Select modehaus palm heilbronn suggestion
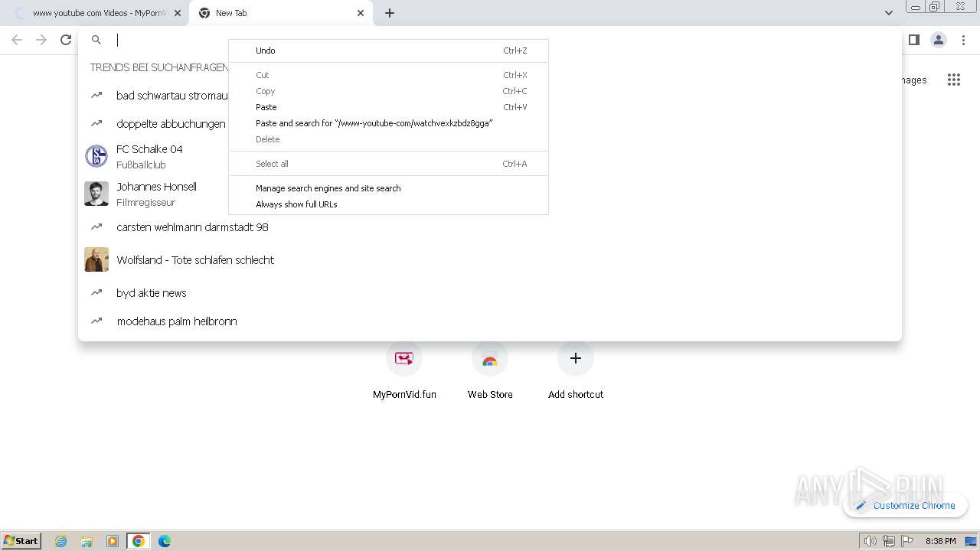This screenshot has height=551, width=980. pos(490,321)
